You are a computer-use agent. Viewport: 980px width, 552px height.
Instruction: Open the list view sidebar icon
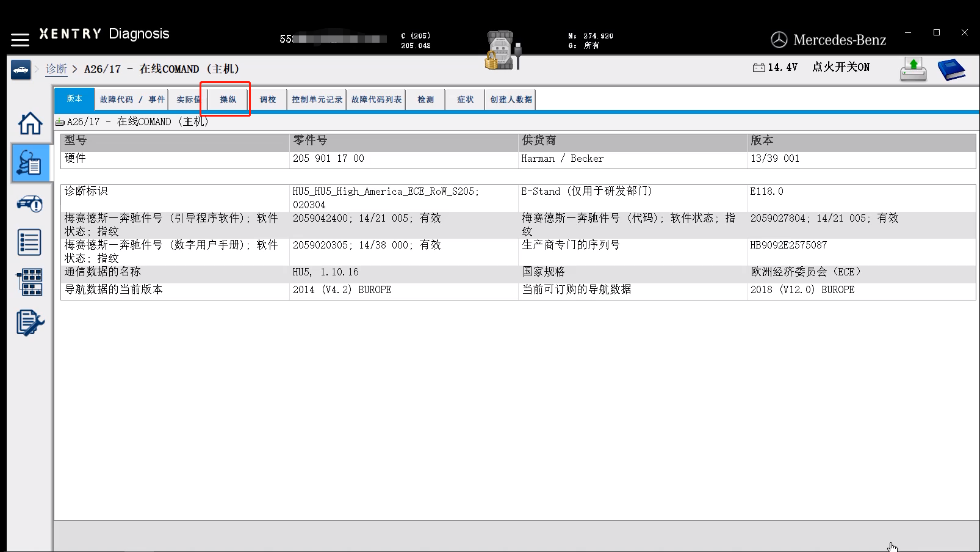tap(30, 242)
